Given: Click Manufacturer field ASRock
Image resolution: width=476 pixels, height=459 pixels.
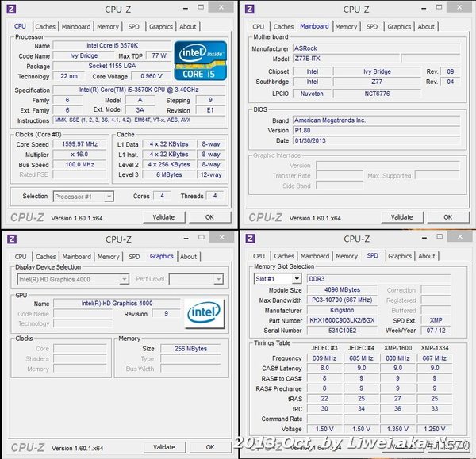Looking at the screenshot, I should click(x=376, y=48).
